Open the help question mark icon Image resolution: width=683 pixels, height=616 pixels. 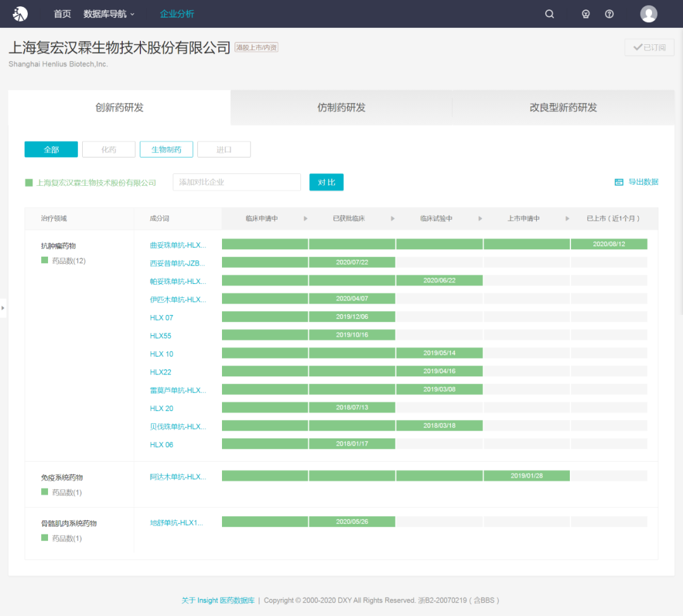[x=610, y=14]
